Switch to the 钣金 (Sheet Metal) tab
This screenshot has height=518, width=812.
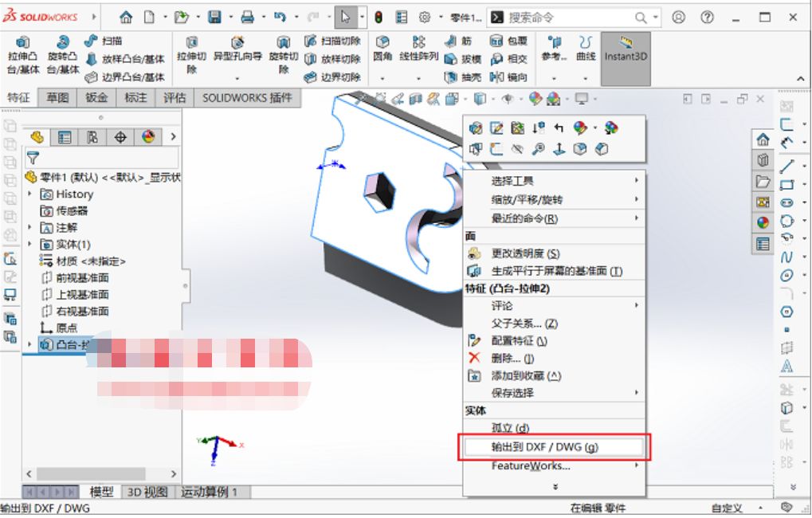click(x=96, y=98)
